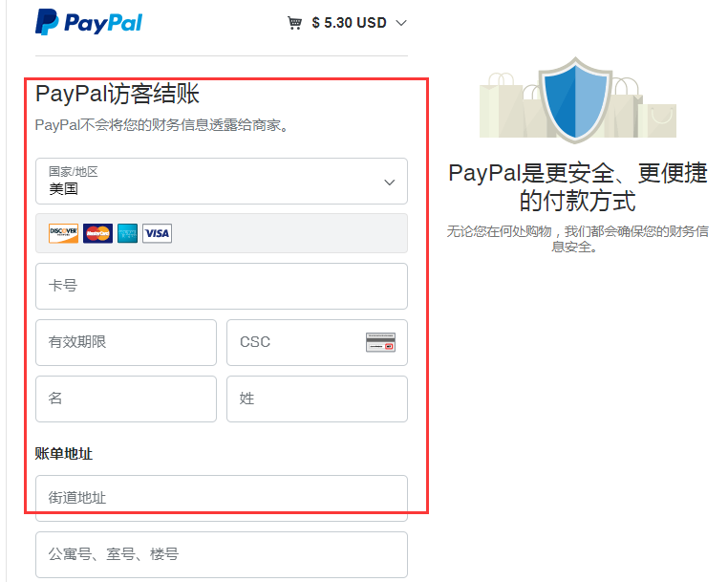Screen dimensions: 728x582
Task: Click the $ 5.30 USD order total
Action: point(349,23)
